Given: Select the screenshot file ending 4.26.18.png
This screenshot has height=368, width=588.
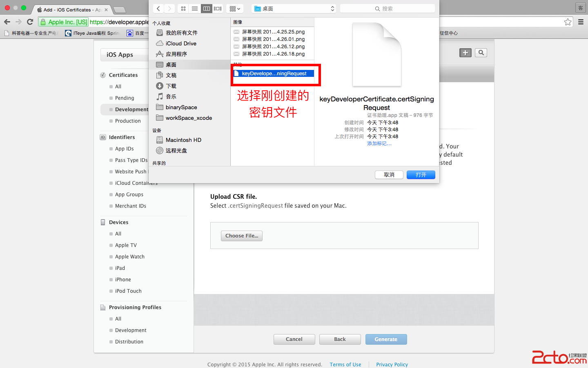Looking at the screenshot, I should 272,54.
